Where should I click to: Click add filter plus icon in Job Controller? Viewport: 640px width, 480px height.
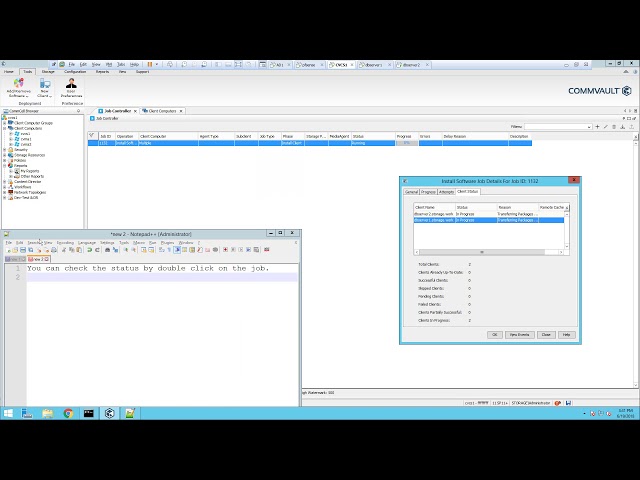coord(598,127)
